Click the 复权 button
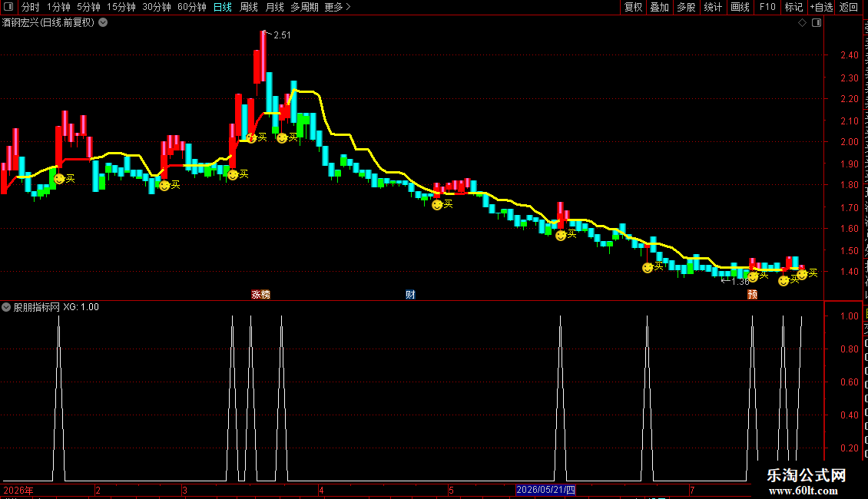The image size is (868, 499). pyautogui.click(x=633, y=7)
